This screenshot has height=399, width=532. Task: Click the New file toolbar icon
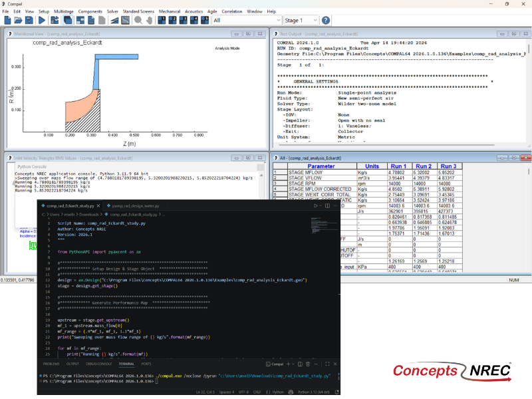[x=7, y=21]
